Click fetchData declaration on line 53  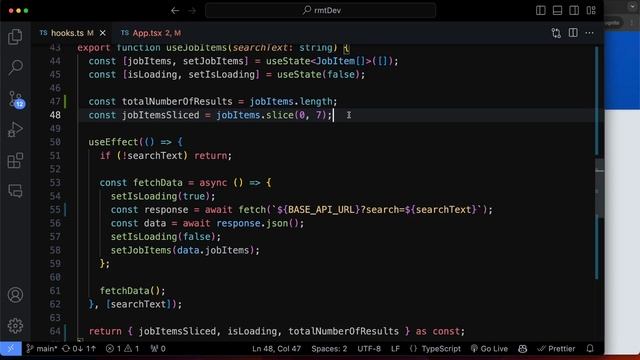point(158,182)
